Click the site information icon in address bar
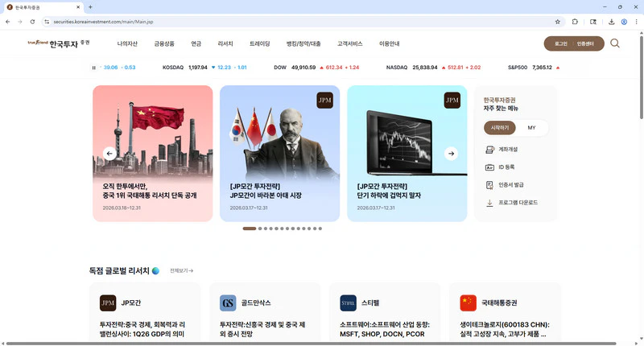 (x=47, y=22)
